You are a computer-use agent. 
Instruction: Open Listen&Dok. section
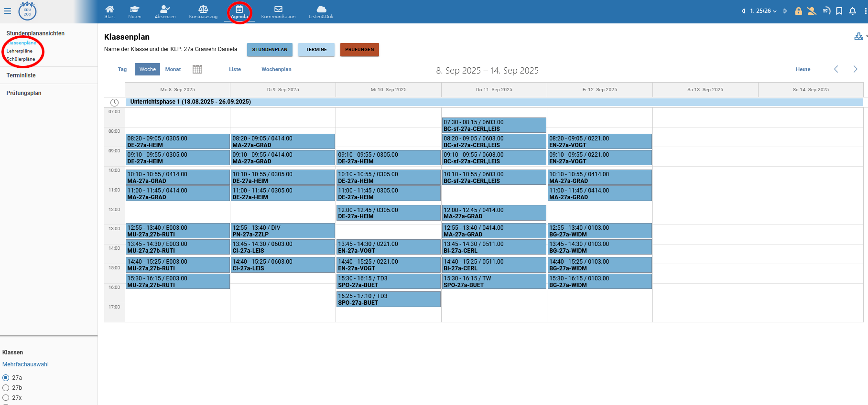[x=321, y=12]
